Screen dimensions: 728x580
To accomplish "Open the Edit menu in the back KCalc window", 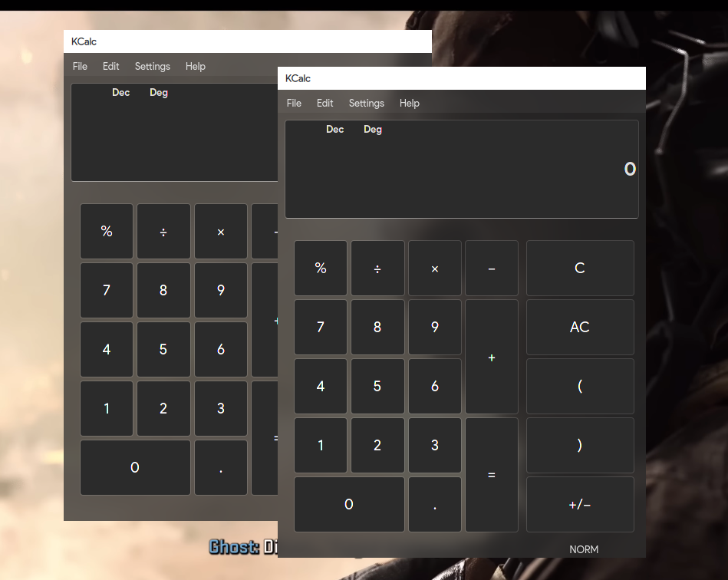I will point(110,66).
